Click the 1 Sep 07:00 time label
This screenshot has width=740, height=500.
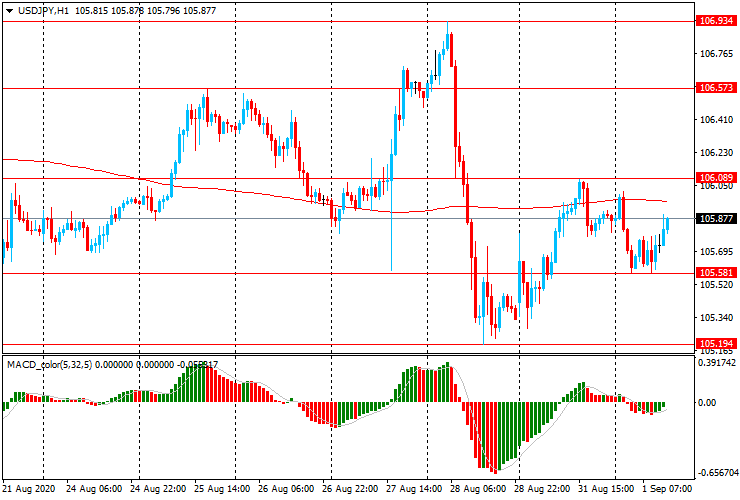pos(667,488)
